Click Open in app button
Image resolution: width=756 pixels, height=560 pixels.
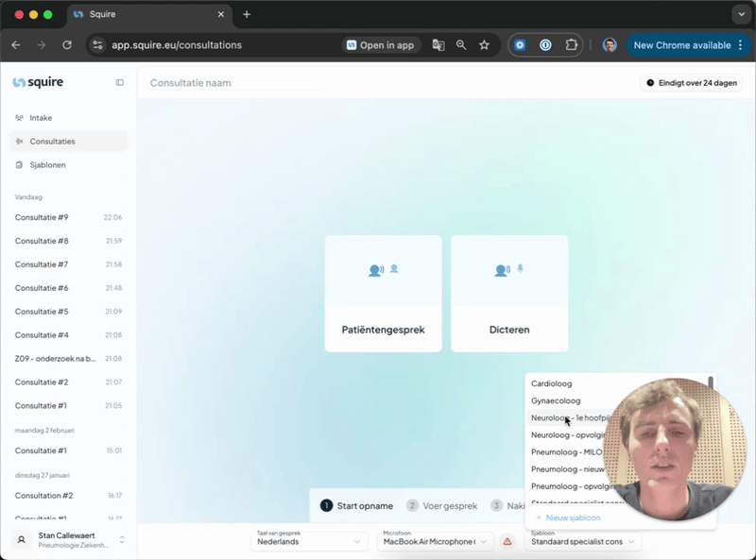tap(381, 44)
